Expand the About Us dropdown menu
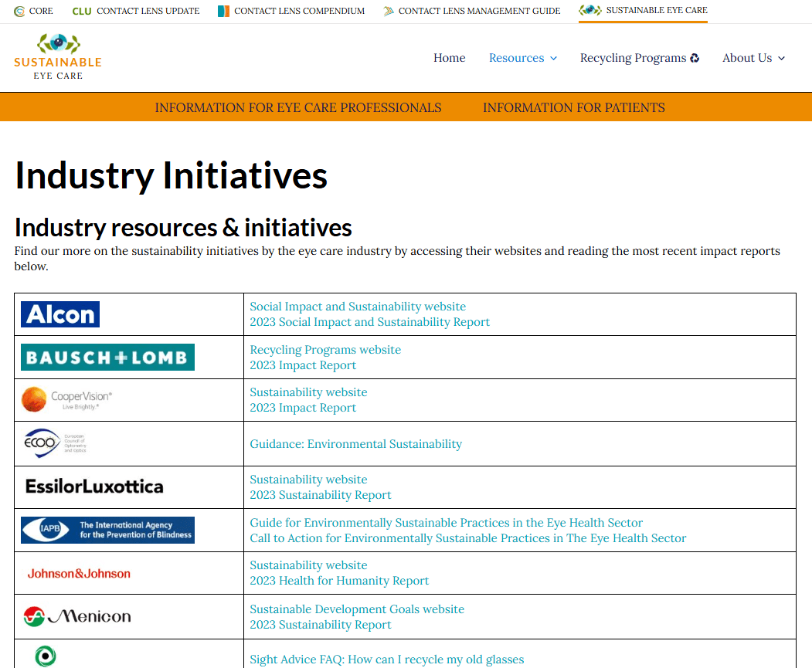The image size is (812, 668). (x=753, y=58)
